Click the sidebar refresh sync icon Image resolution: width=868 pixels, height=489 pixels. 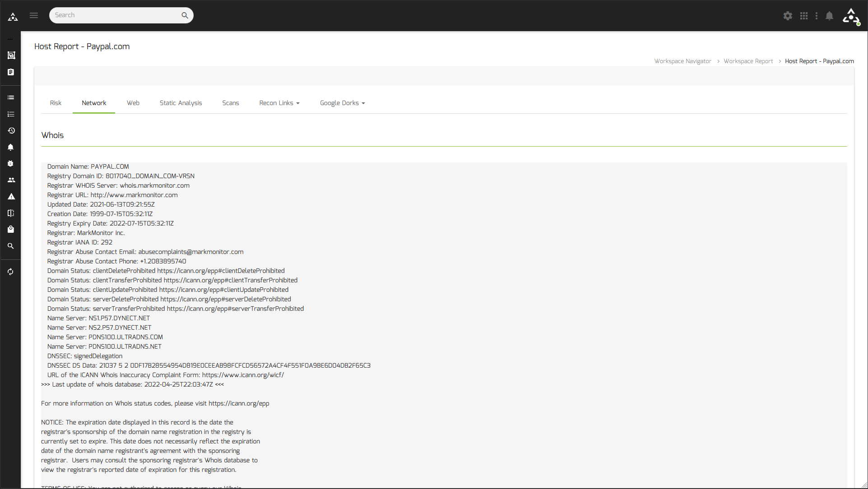tap(10, 272)
